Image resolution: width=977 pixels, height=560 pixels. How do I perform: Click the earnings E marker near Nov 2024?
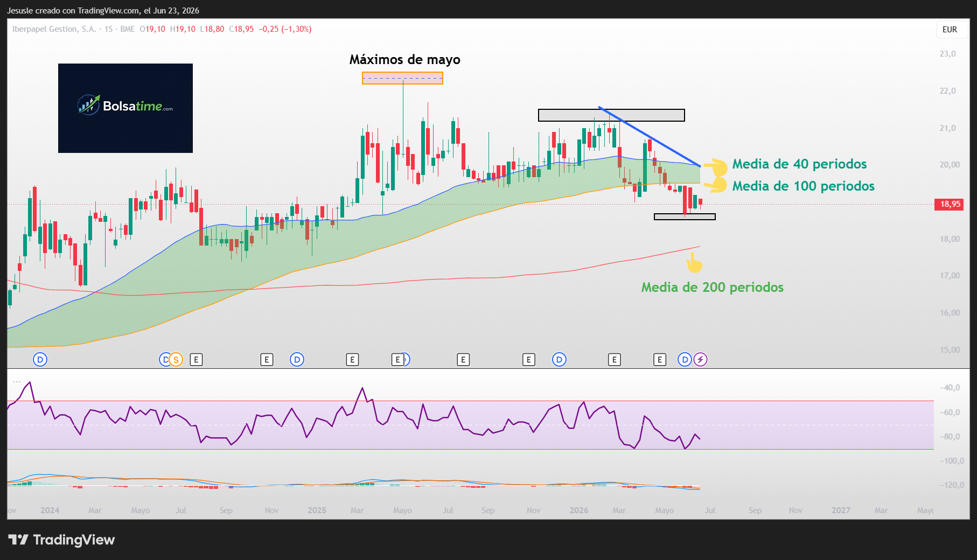tap(267, 360)
